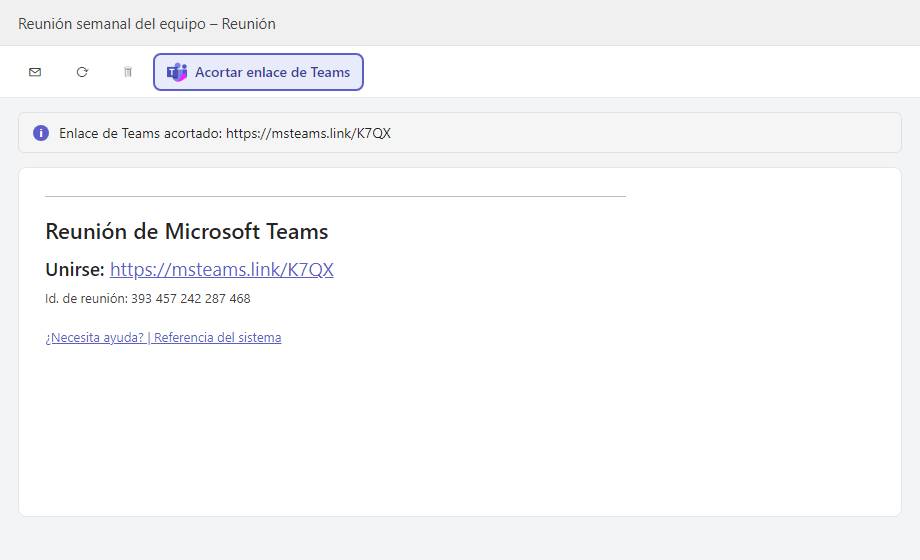Click the refresh circular arrow icon

[82, 72]
